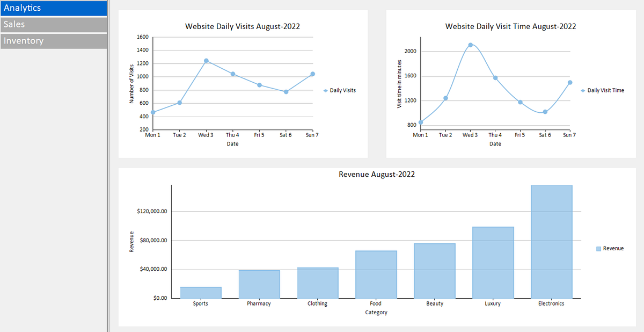Image resolution: width=644 pixels, height=332 pixels.
Task: Click the Wed 3 data point on Visit Time chart
Action: click(x=470, y=45)
